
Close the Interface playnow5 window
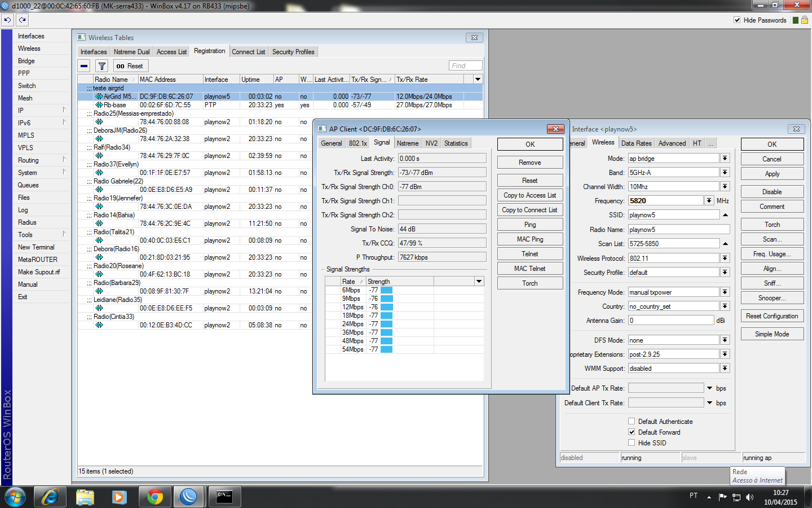coord(796,129)
